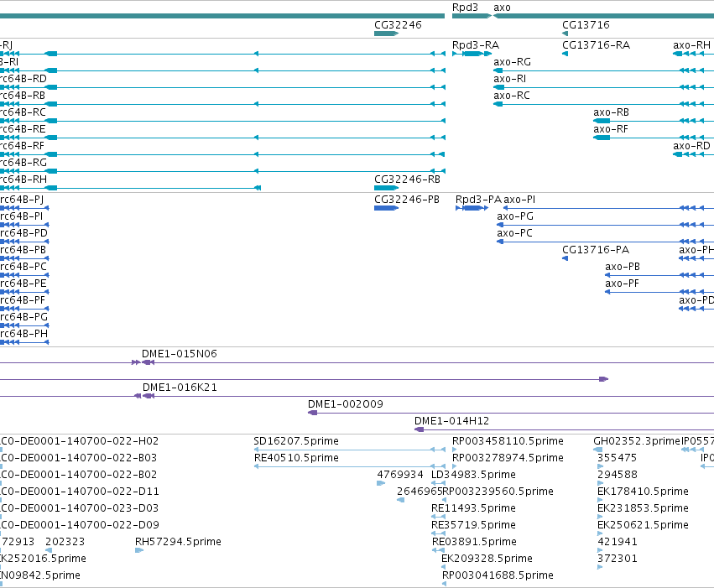Select the CG13716-PA protein label
714x588 pixels.
(596, 250)
